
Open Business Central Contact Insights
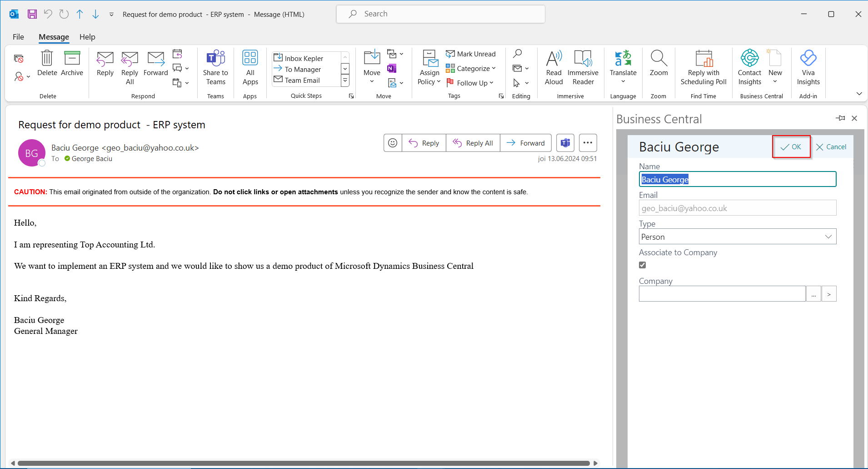(749, 67)
